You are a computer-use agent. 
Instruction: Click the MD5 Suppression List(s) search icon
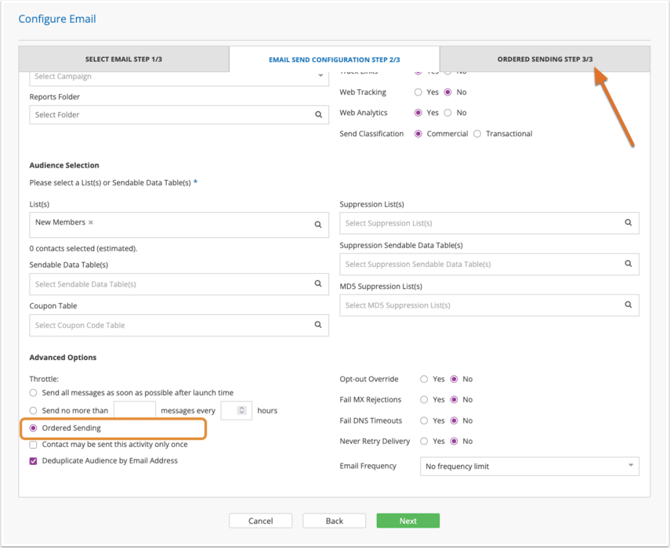(x=628, y=304)
